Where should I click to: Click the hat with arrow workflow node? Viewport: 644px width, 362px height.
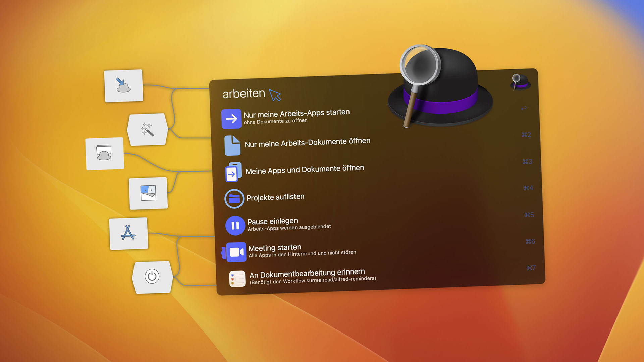(123, 85)
